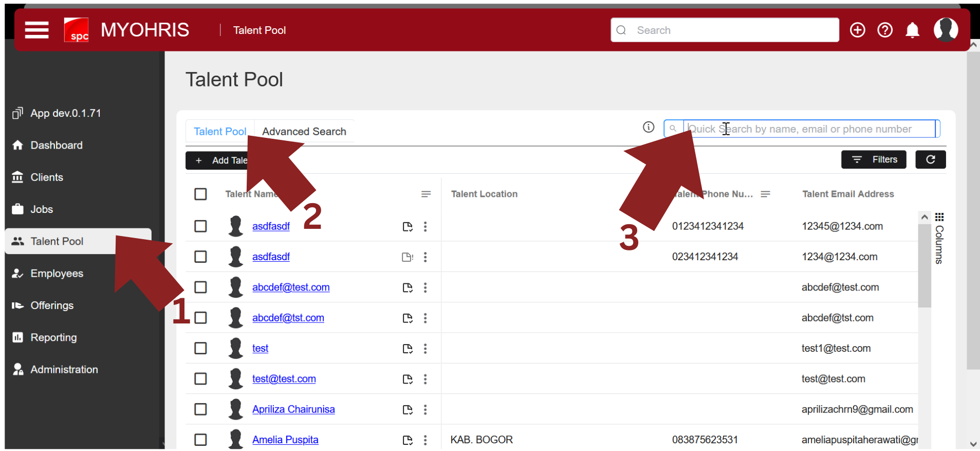Open the Filters button

pos(874,159)
